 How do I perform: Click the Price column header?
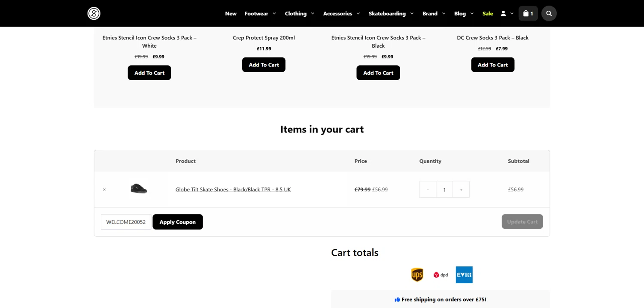[x=361, y=161]
